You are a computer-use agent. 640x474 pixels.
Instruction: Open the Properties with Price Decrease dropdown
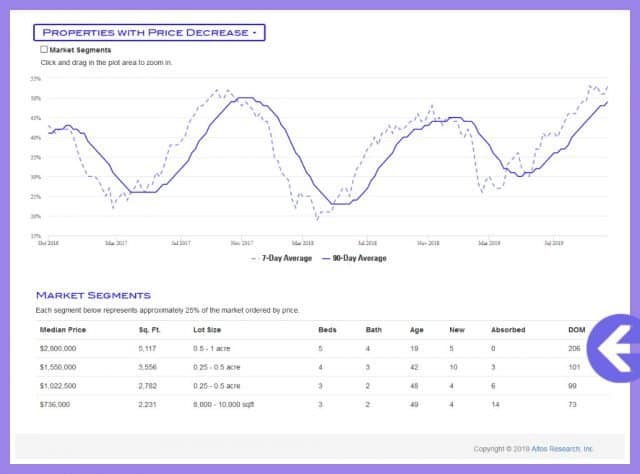[149, 33]
